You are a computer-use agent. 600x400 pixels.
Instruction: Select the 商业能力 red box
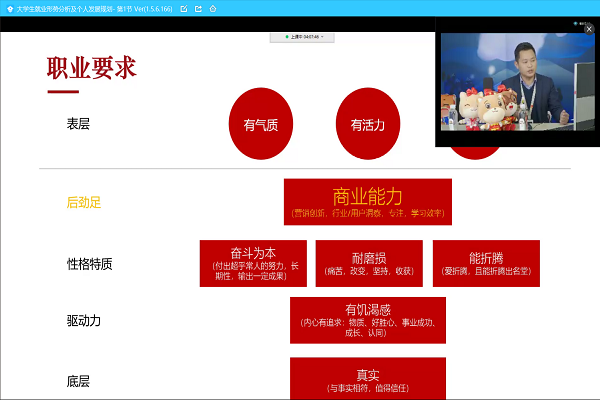367,202
